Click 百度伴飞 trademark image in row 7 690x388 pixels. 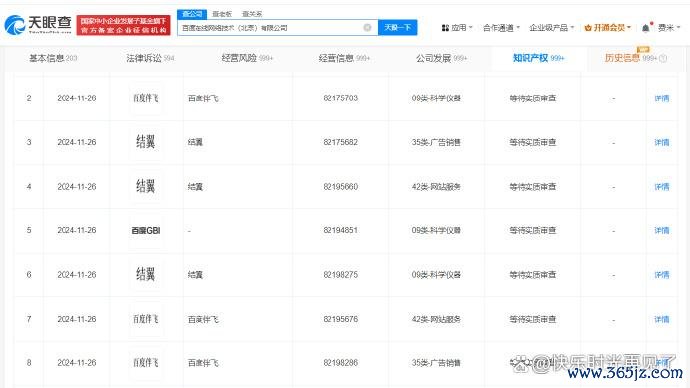click(x=146, y=319)
